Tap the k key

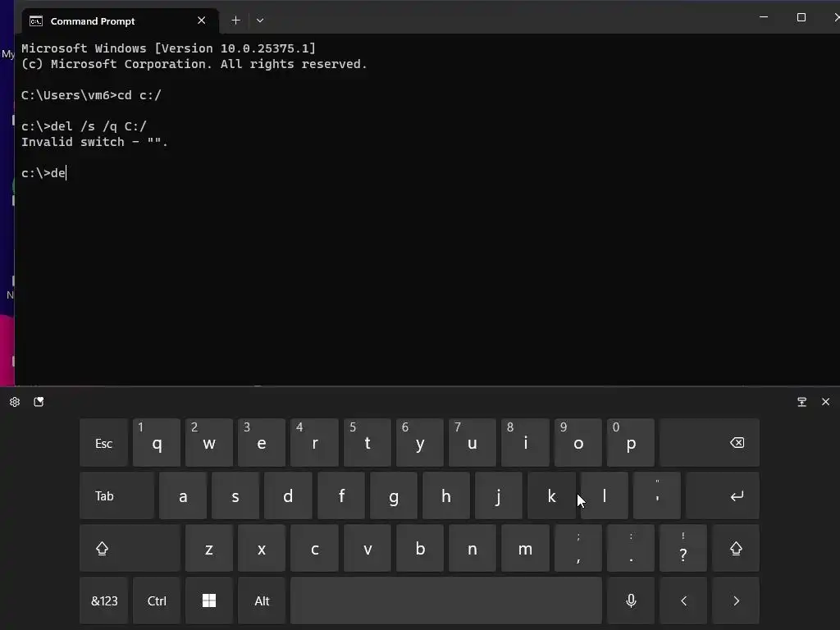pos(551,496)
